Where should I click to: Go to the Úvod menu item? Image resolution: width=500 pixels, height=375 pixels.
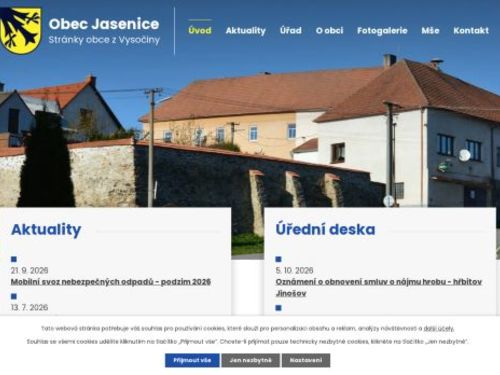(x=200, y=30)
